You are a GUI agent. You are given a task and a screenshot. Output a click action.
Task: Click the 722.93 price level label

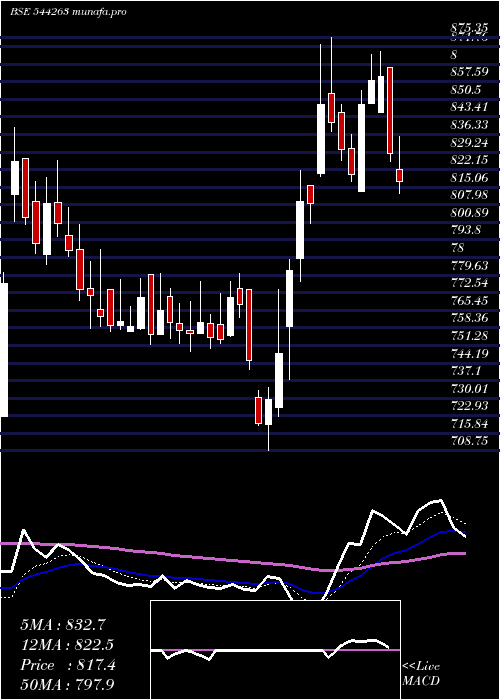[470, 407]
